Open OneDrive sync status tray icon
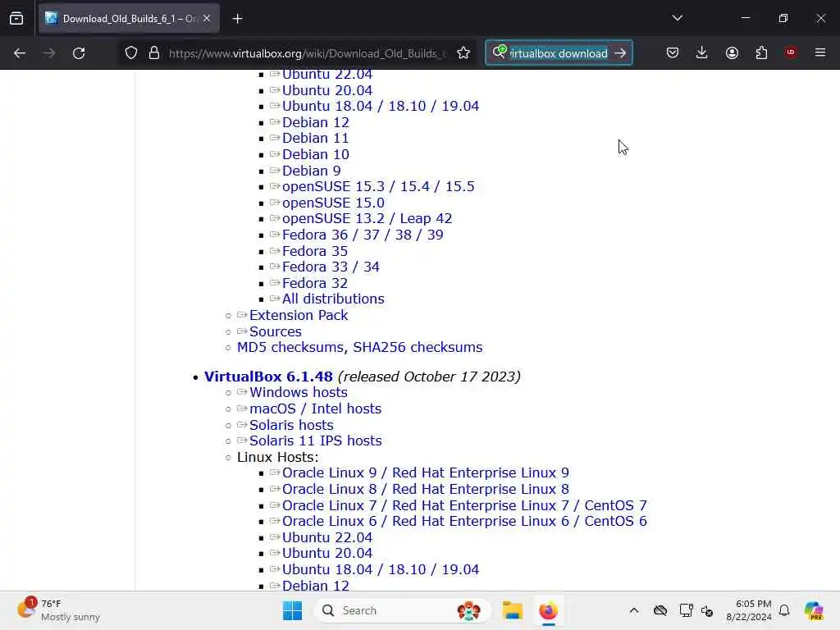 (x=660, y=610)
